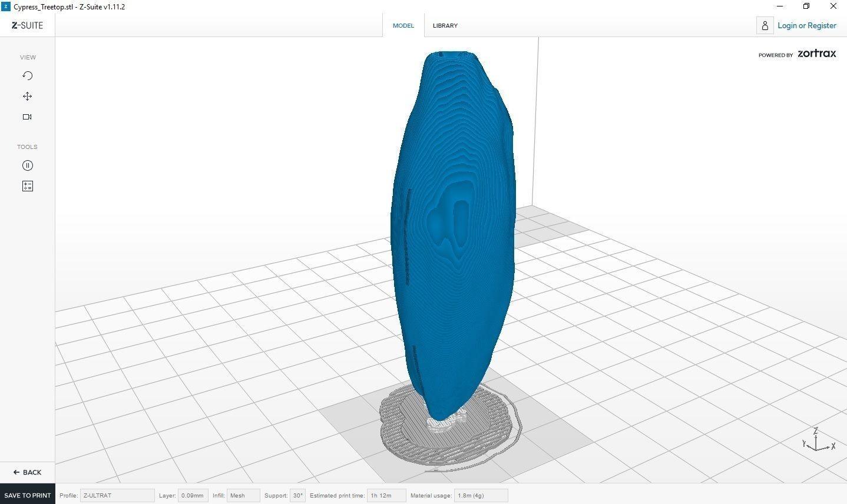Open the print settings estimator tool
Screen dimensions: 847x504
pyautogui.click(x=27, y=185)
